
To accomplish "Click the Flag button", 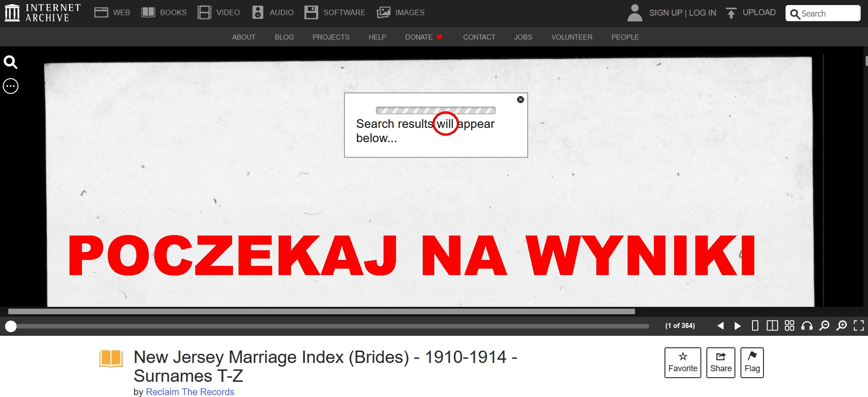I will pyautogui.click(x=752, y=362).
